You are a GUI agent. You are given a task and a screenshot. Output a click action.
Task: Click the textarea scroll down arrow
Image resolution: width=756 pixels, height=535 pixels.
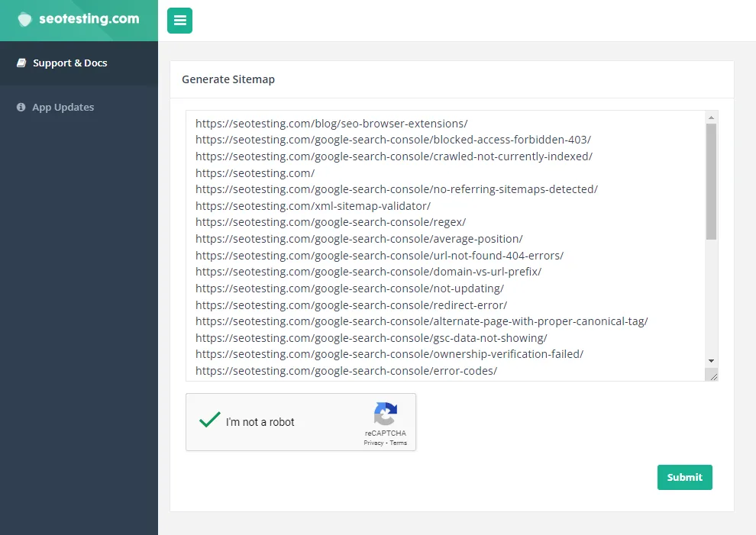[x=711, y=361]
